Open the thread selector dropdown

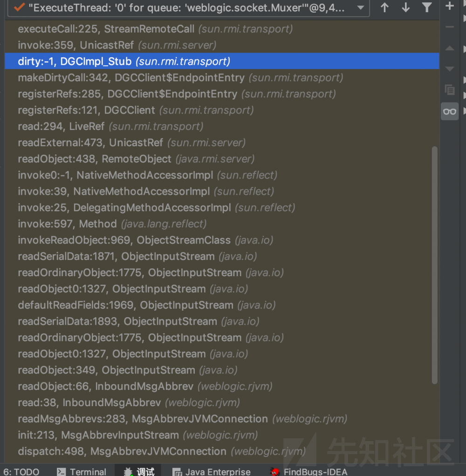click(188, 7)
